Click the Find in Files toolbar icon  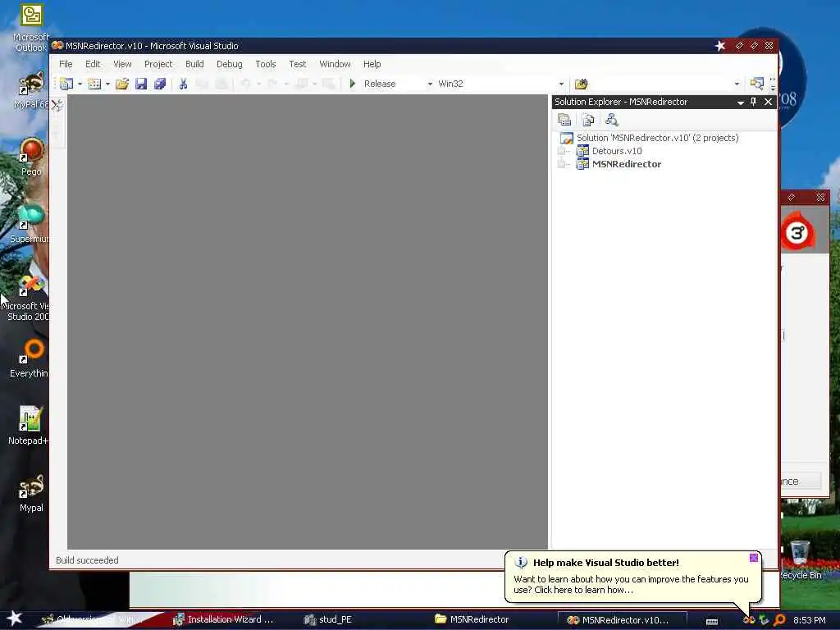582,84
